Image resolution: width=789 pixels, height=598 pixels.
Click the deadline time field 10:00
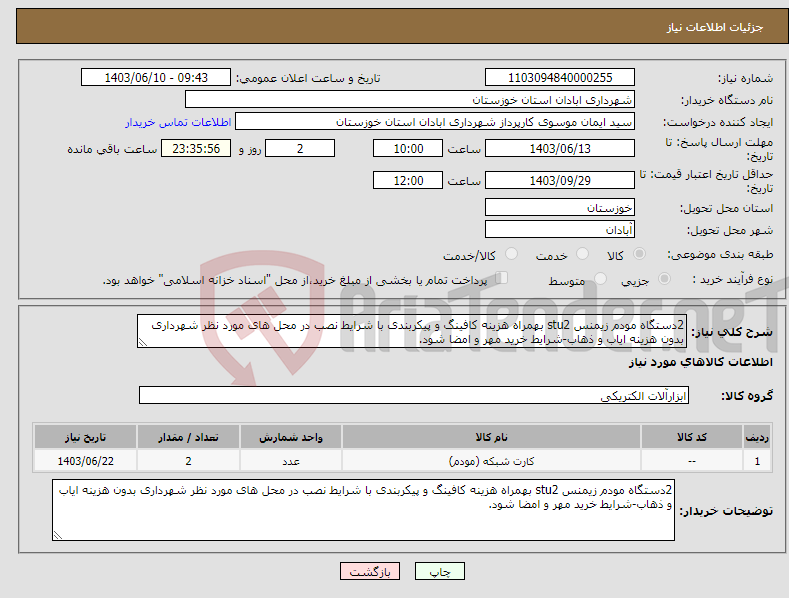click(x=408, y=148)
